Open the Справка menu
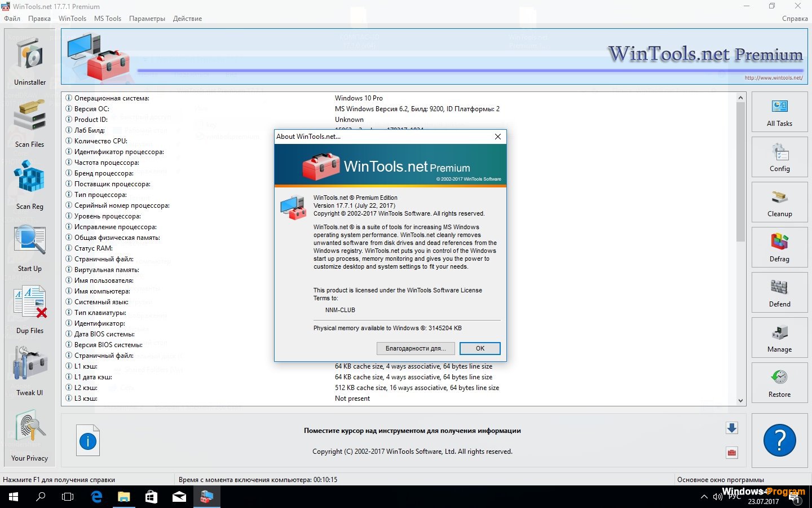This screenshot has height=508, width=812. pos(795,18)
